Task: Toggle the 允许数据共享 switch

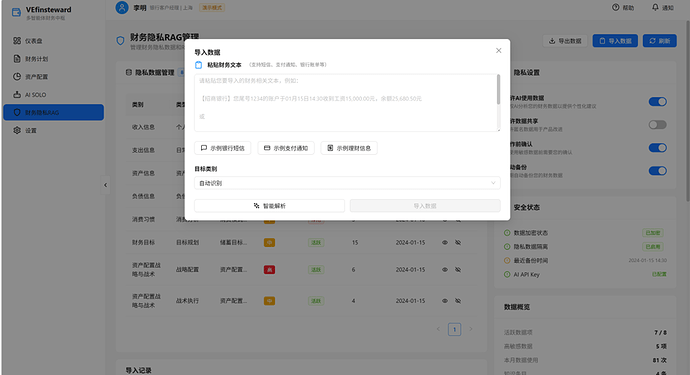Action: coord(657,125)
